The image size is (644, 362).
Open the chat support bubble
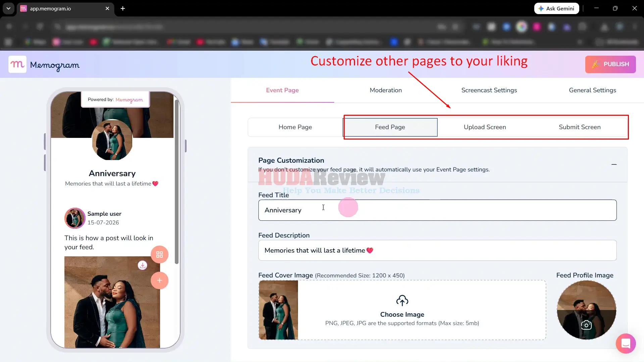626,344
